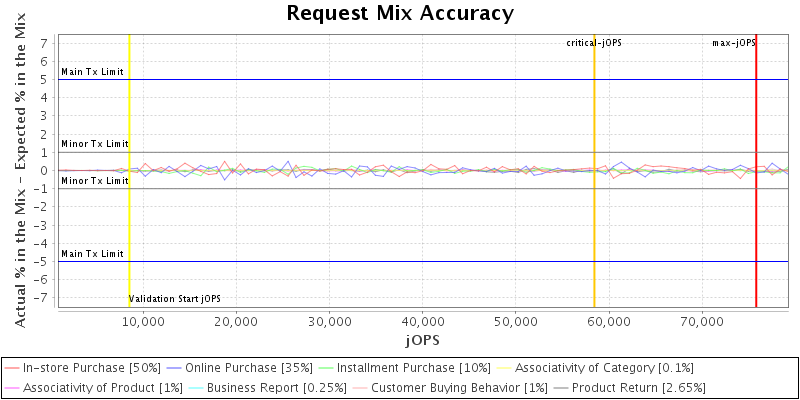Click the jOPS x-axis title

(x=422, y=340)
